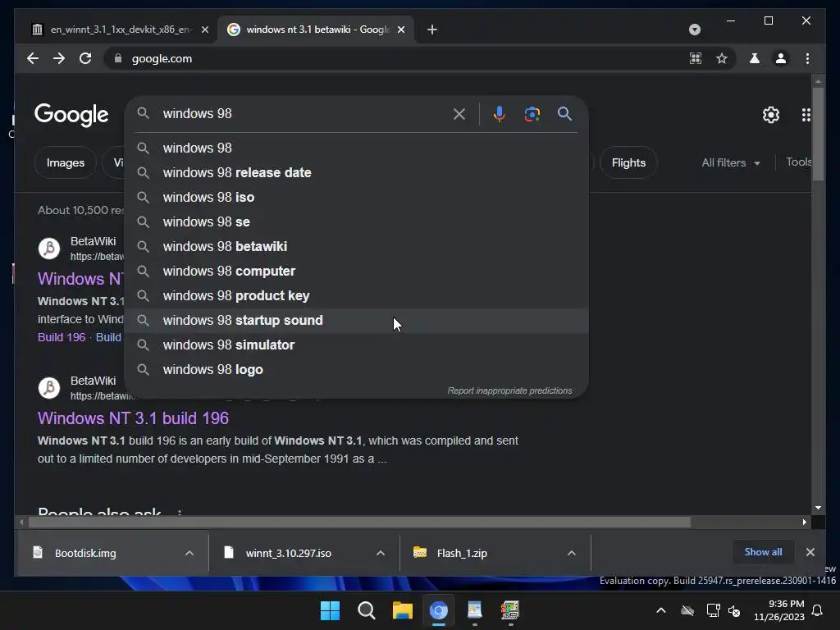Select suggestion 'windows 98 betawiki'
840x630 pixels.
click(x=356, y=246)
